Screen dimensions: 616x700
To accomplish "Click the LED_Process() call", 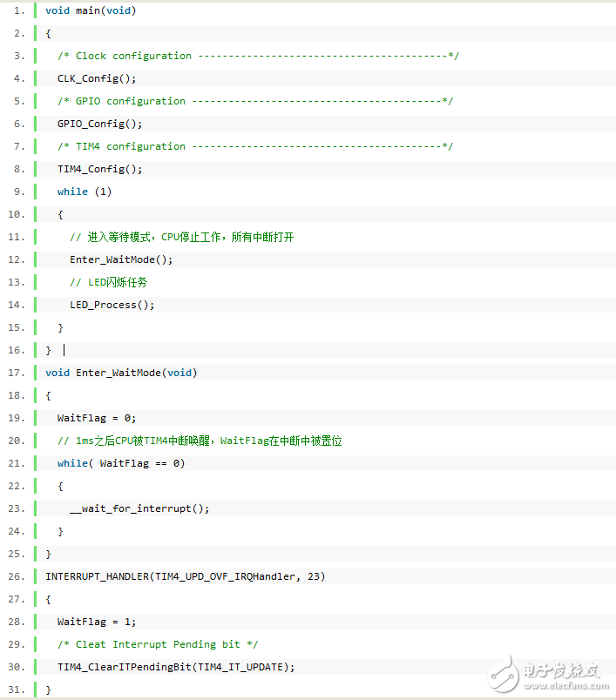I will [x=112, y=305].
